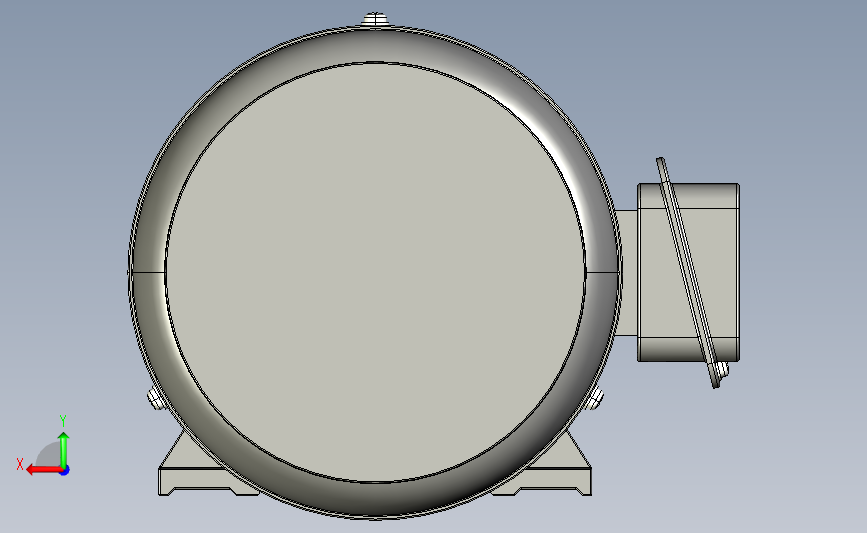This screenshot has width=867, height=533.
Task: Click the blue Z axis origin dot
Action: point(64,471)
